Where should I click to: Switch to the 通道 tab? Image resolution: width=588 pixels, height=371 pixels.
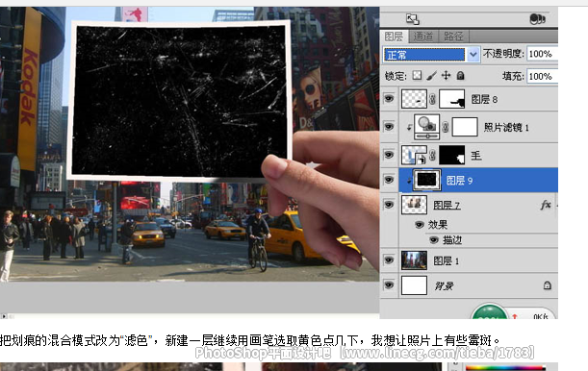coord(423,37)
